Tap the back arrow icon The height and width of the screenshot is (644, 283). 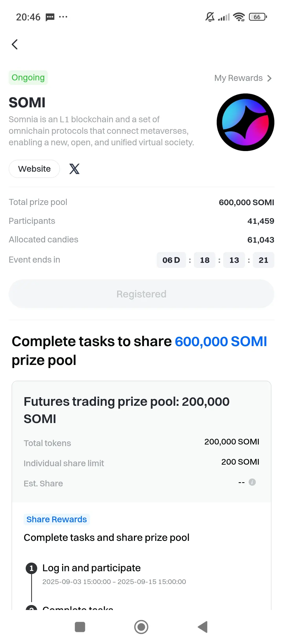[15, 44]
